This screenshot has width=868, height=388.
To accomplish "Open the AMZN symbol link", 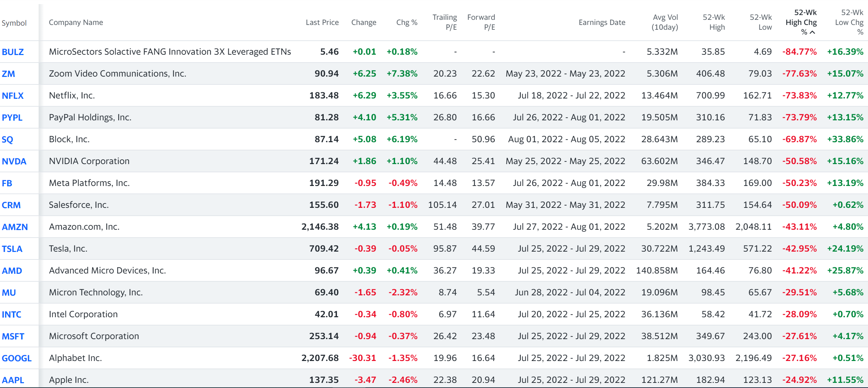I will [x=15, y=227].
